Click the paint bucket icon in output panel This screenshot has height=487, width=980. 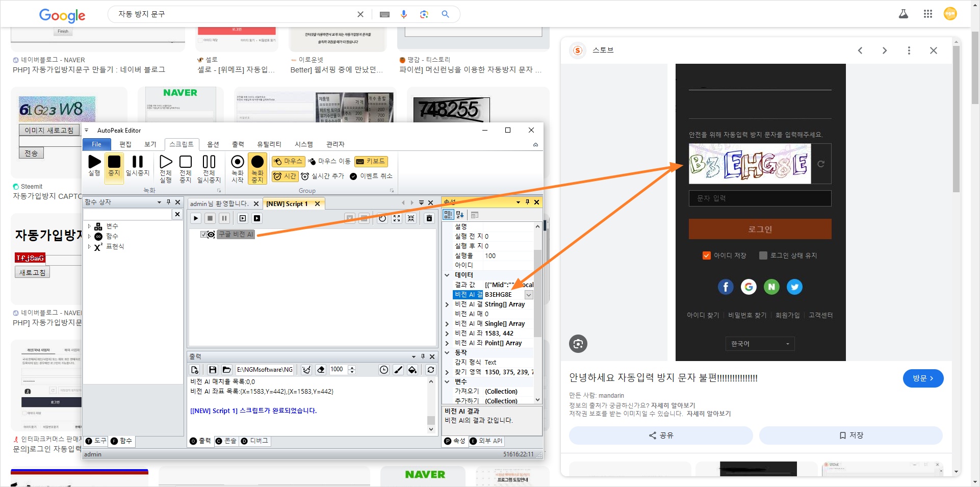pos(412,370)
